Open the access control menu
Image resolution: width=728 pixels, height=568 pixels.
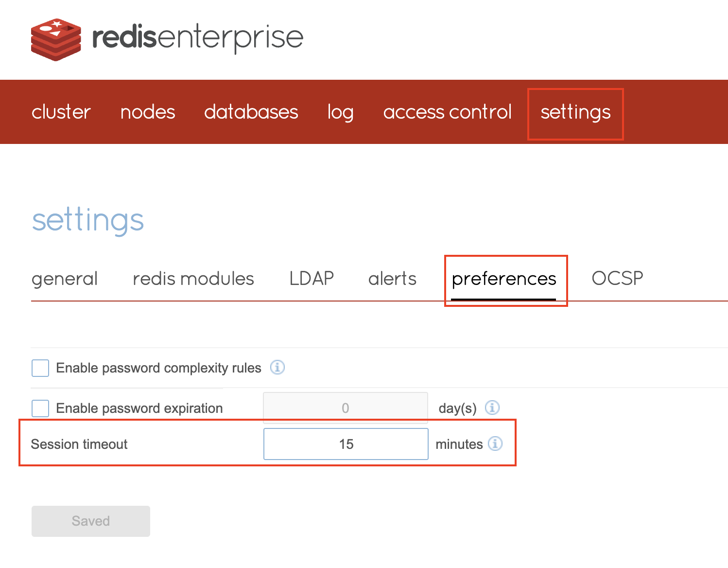click(448, 112)
